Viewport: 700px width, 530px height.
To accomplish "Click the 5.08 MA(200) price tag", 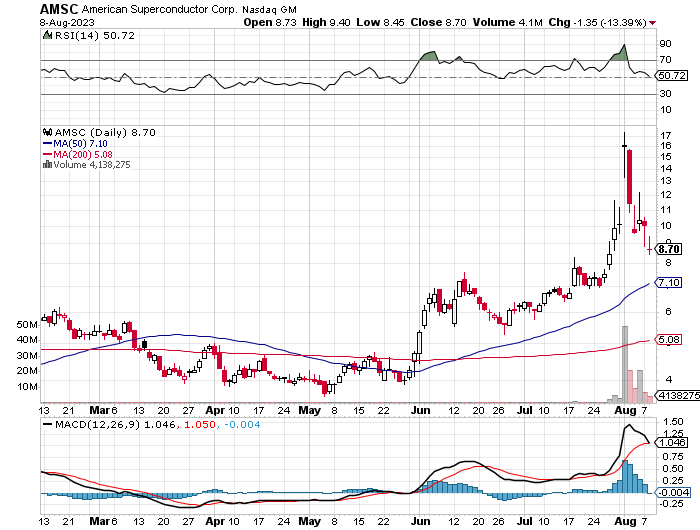I will click(669, 339).
